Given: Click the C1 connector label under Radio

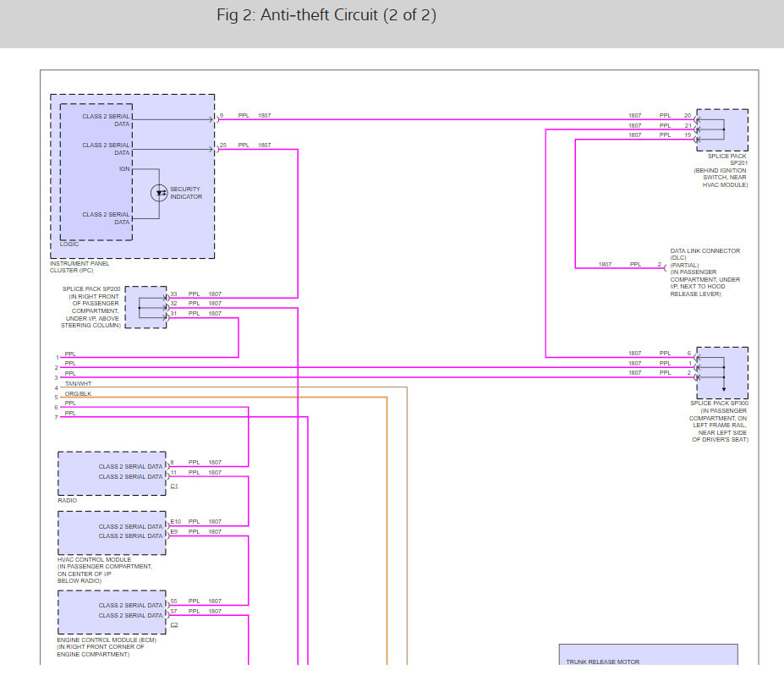Looking at the screenshot, I should (174, 486).
